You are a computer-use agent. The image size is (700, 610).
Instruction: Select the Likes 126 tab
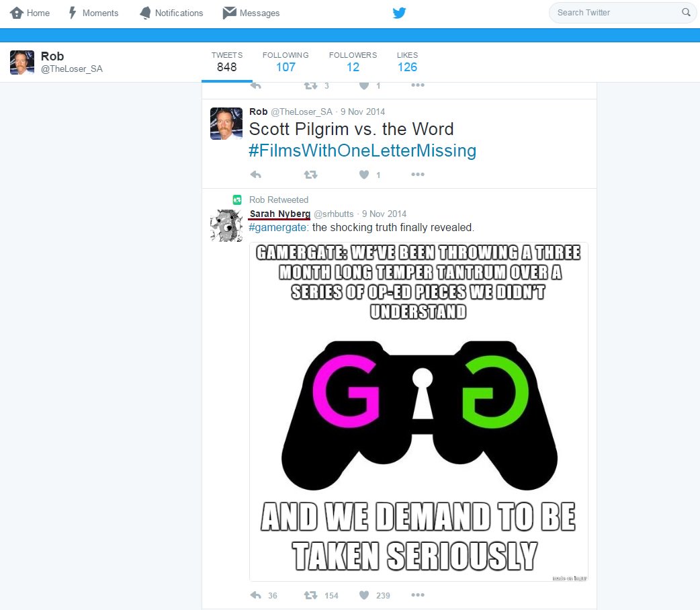(407, 62)
